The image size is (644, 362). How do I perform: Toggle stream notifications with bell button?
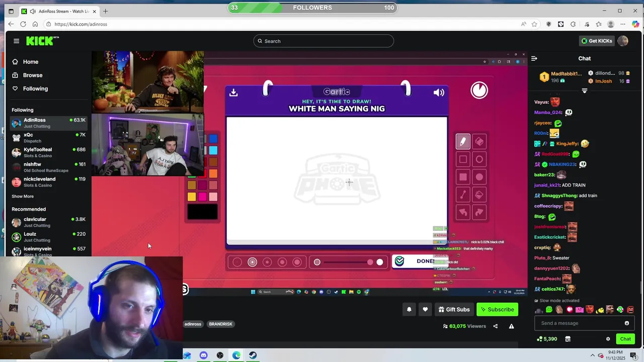tap(409, 310)
